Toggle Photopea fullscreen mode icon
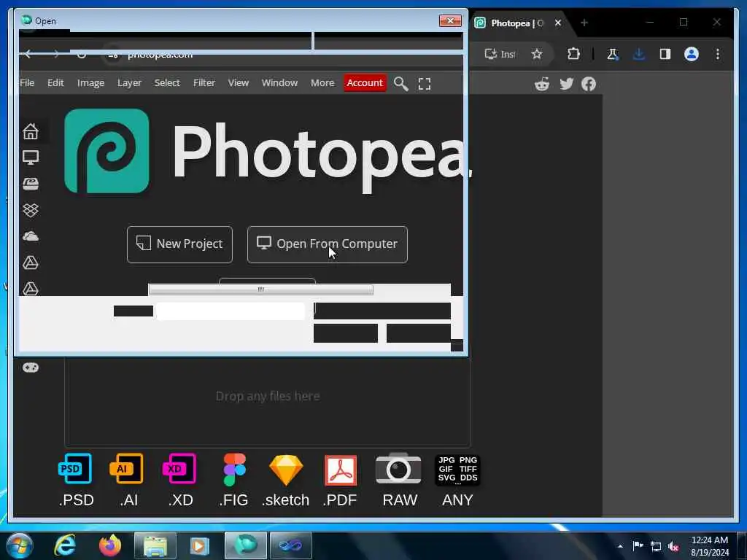 [425, 84]
